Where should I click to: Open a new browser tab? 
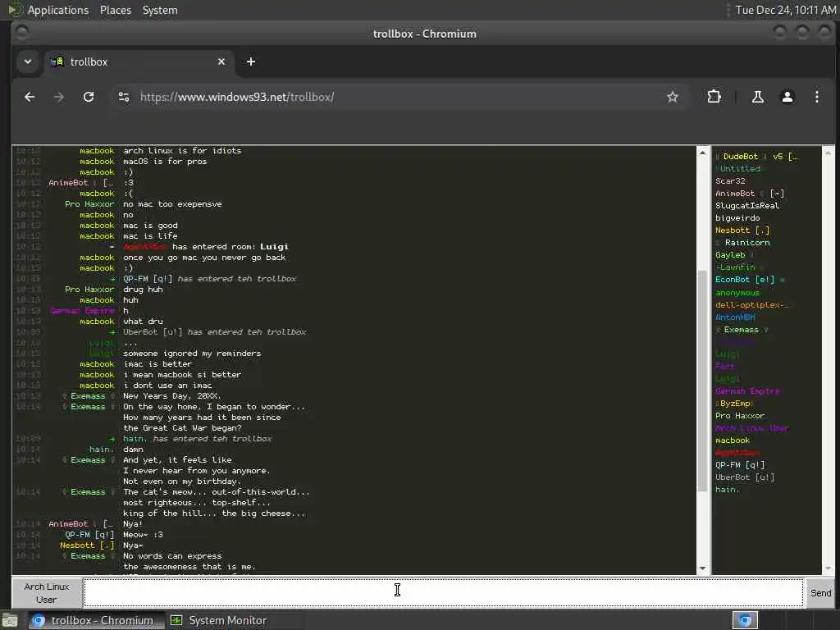251,62
